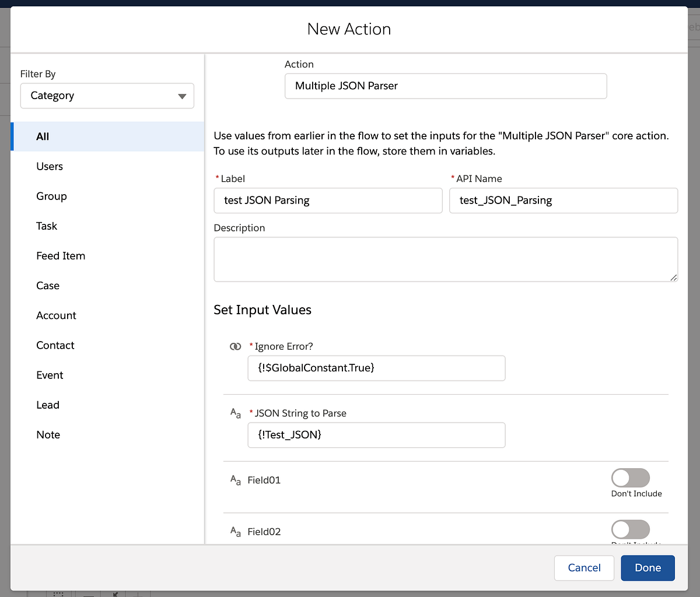Screen dimensions: 700x597
Task: Open the Category filter dropdown
Action: point(107,96)
